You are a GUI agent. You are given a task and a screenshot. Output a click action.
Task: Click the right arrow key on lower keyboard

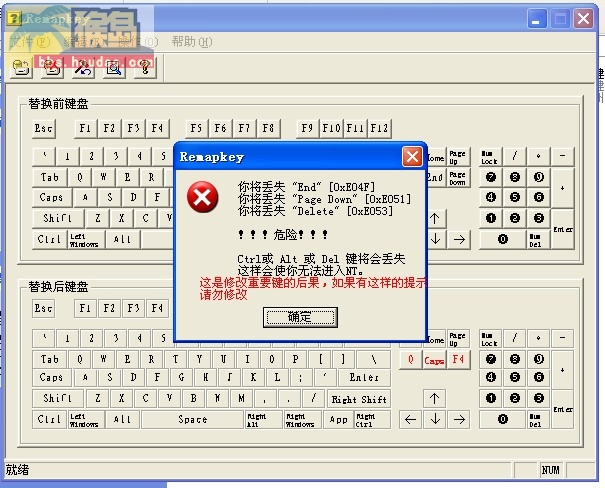tap(459, 419)
